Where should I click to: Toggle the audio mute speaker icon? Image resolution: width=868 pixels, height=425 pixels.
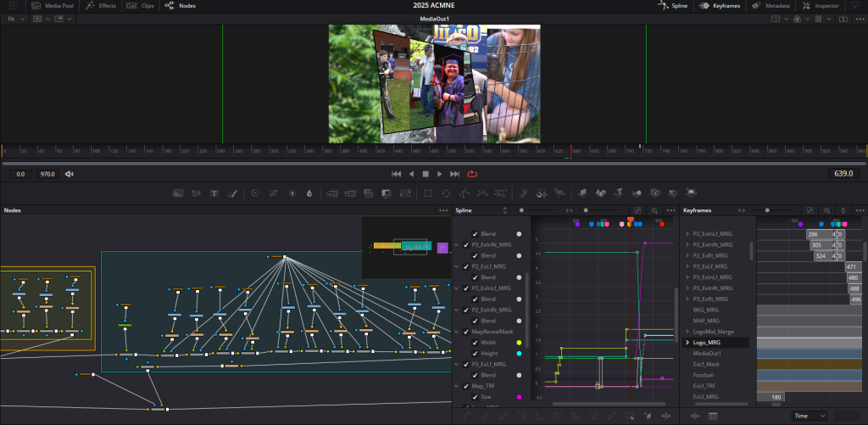click(x=70, y=174)
